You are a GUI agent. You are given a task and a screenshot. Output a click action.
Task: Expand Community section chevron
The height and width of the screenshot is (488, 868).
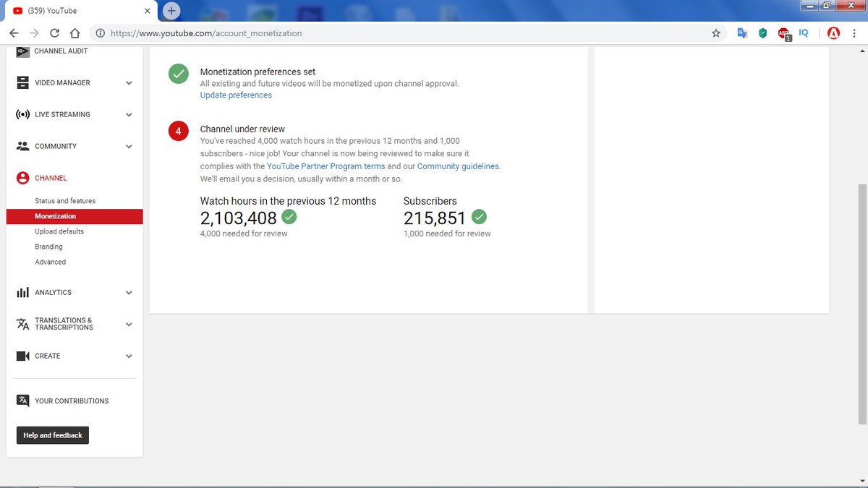pos(129,147)
